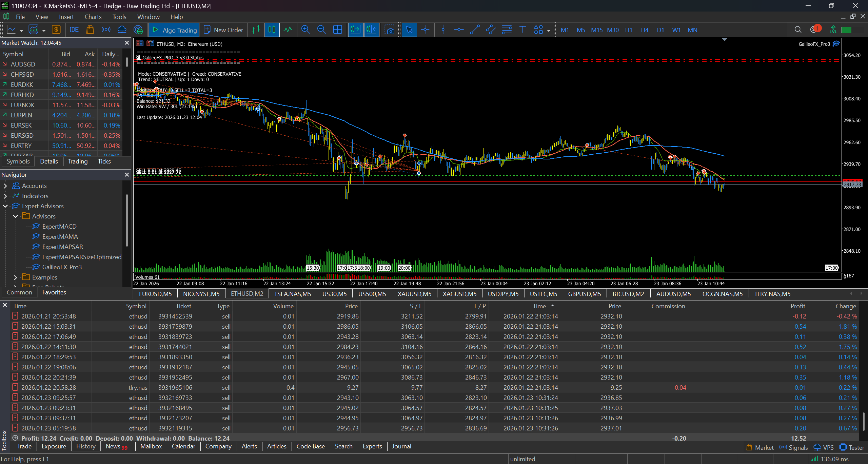
Task: Toggle the Algo Trading button
Action: 174,30
